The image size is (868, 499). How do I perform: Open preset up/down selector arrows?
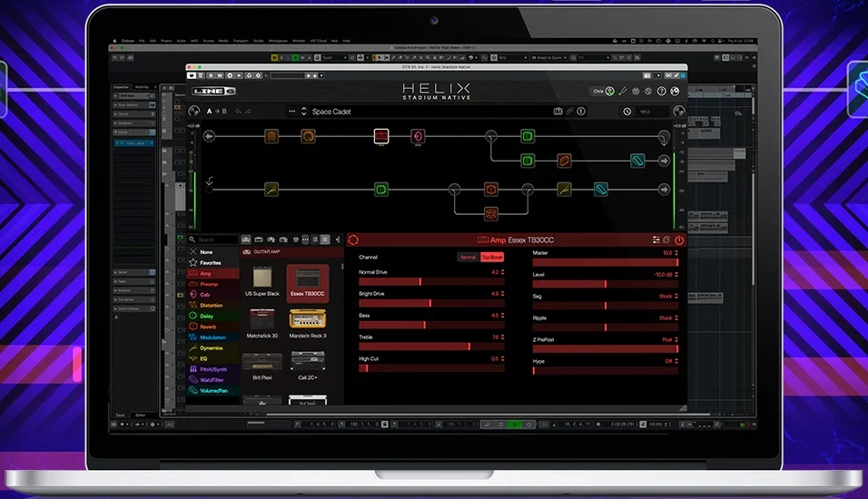303,112
